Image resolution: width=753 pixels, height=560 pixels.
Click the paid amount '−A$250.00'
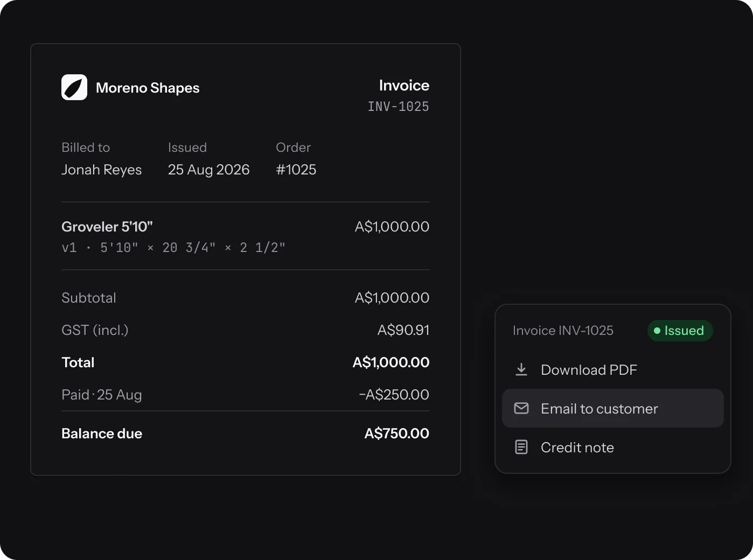pos(394,395)
